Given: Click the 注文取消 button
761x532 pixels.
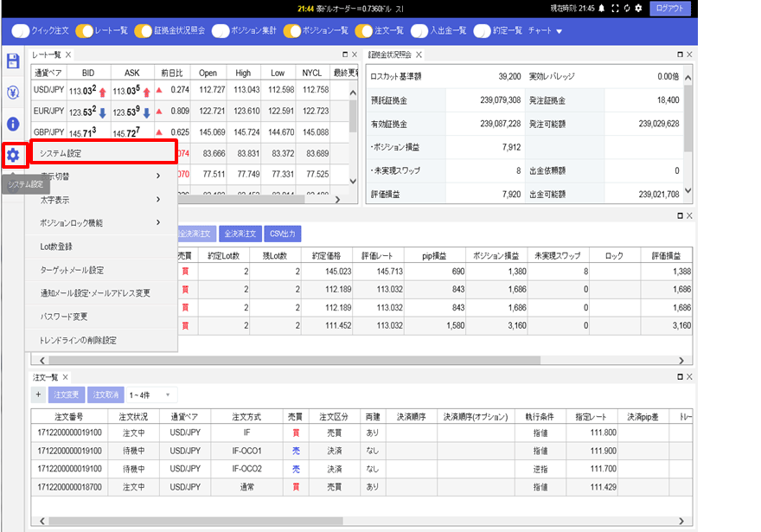Looking at the screenshot, I should tap(106, 394).
